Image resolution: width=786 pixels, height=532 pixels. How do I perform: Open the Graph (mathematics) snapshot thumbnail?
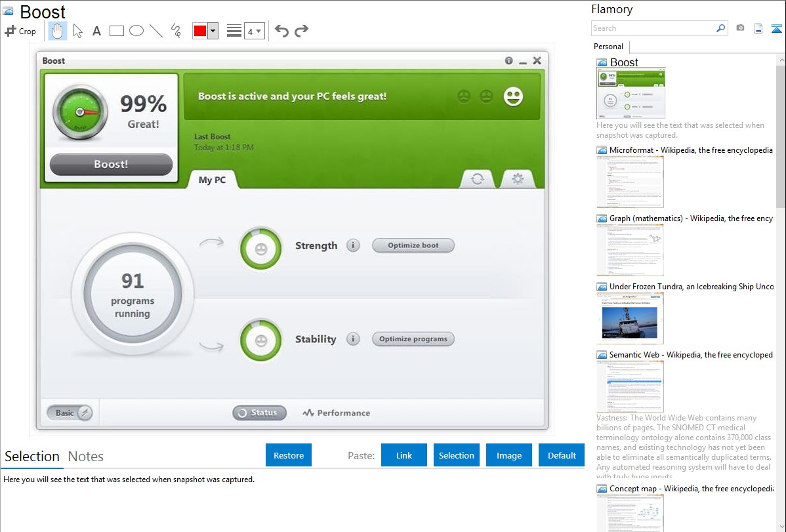pyautogui.click(x=630, y=250)
